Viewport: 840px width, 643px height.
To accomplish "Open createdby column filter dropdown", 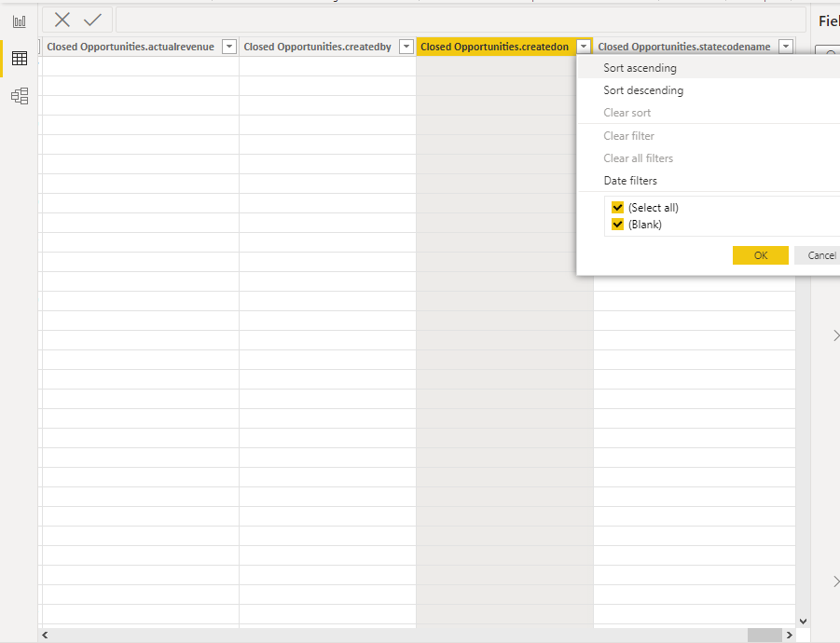I will (406, 47).
